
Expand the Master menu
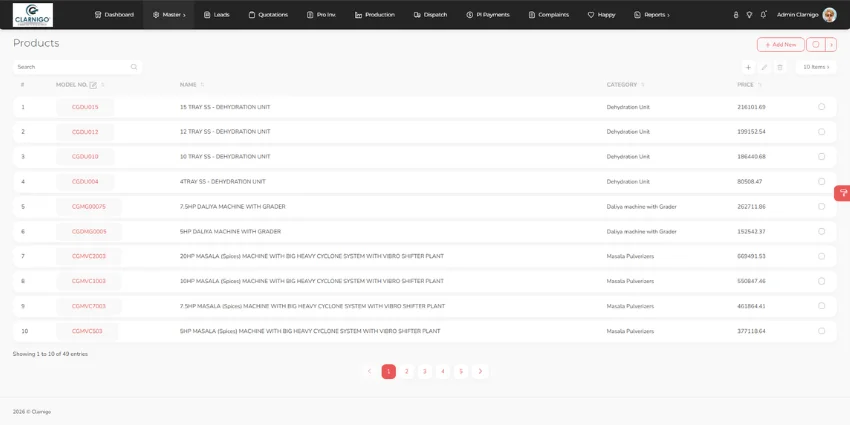point(169,15)
